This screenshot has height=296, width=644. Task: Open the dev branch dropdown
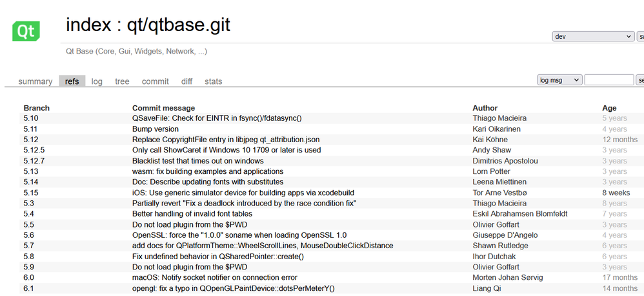tap(593, 37)
